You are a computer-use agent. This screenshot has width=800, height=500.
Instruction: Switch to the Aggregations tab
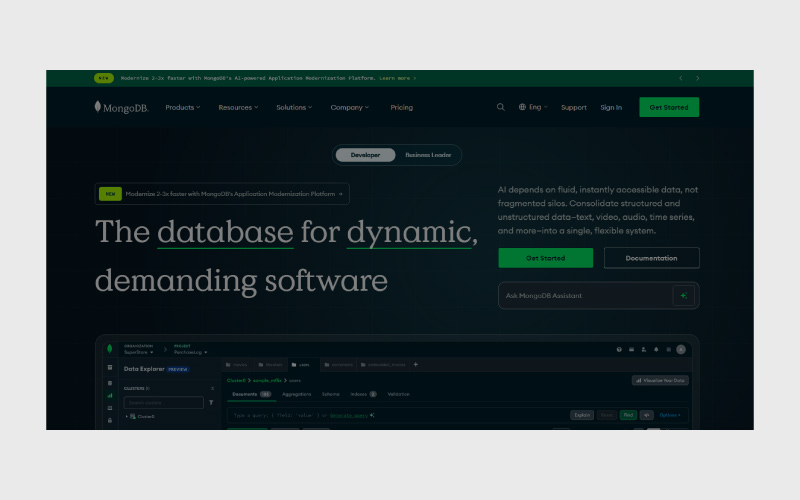coord(296,394)
